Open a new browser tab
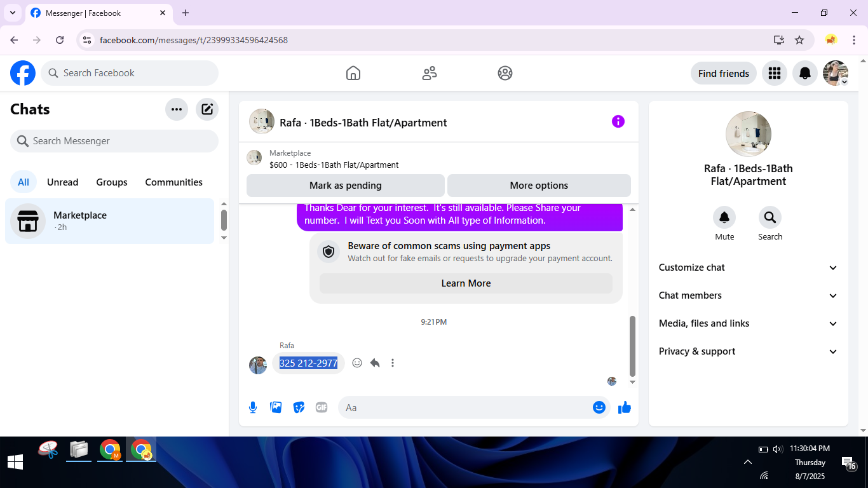Image resolution: width=868 pixels, height=488 pixels. pyautogui.click(x=186, y=13)
